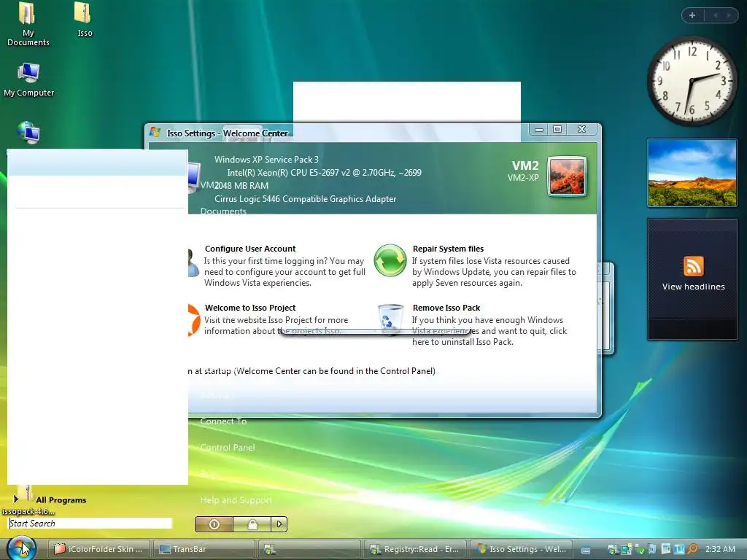Image resolution: width=747 pixels, height=560 pixels.
Task: Expand All Programs in Start menu
Action: [50, 499]
